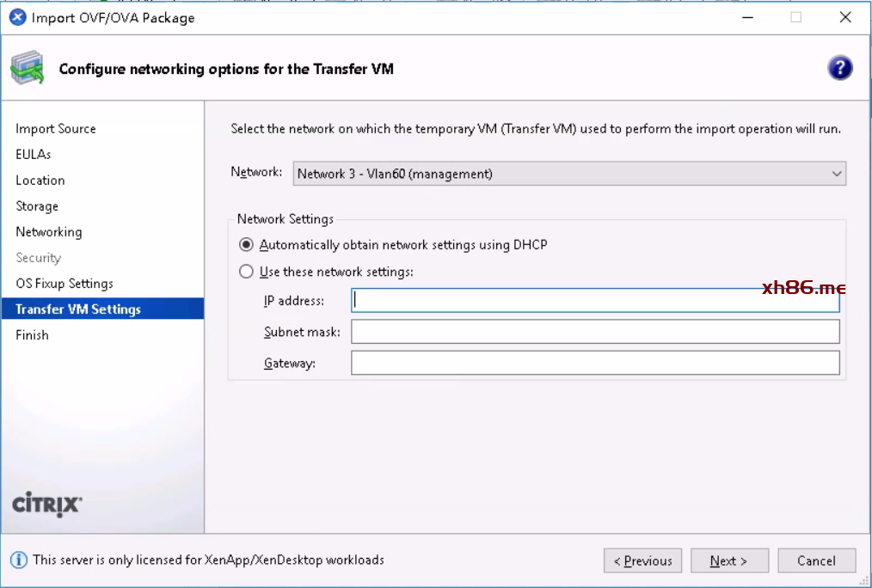Click the Citrix logo in the sidebar

(x=47, y=504)
